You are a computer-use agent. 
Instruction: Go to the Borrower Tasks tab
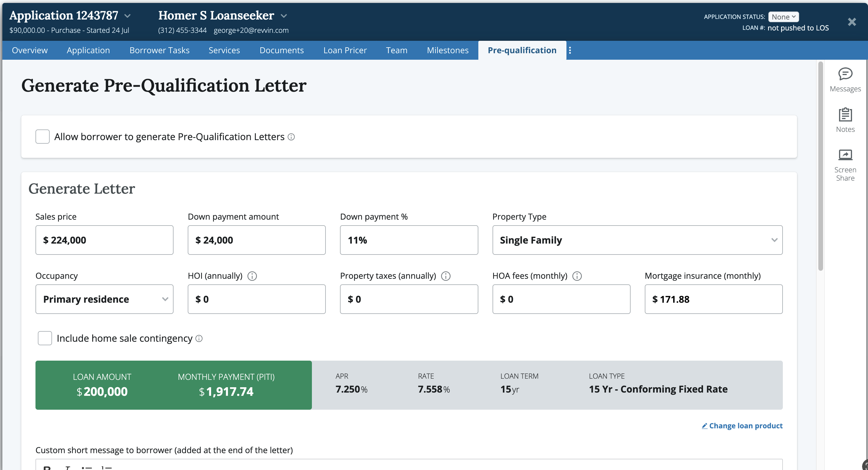(x=159, y=50)
